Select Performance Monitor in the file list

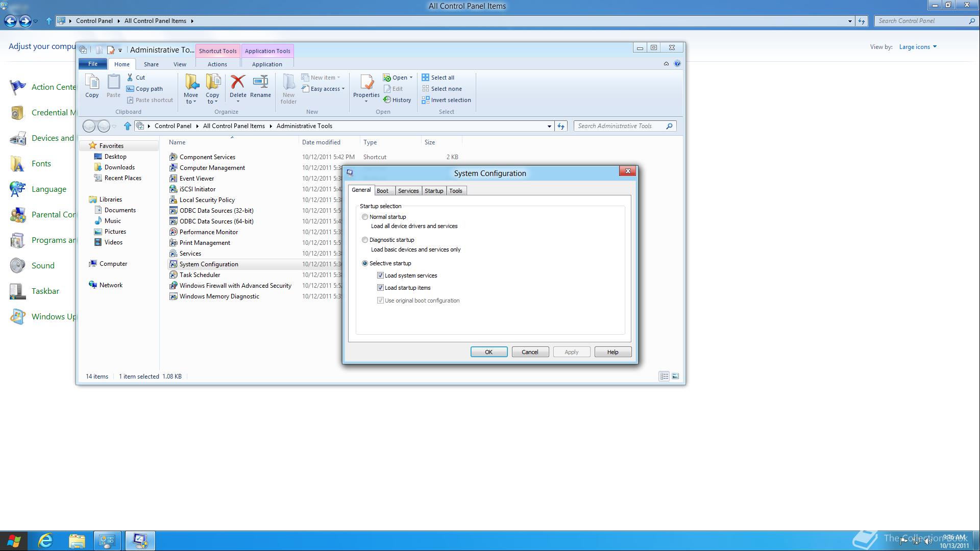point(209,232)
